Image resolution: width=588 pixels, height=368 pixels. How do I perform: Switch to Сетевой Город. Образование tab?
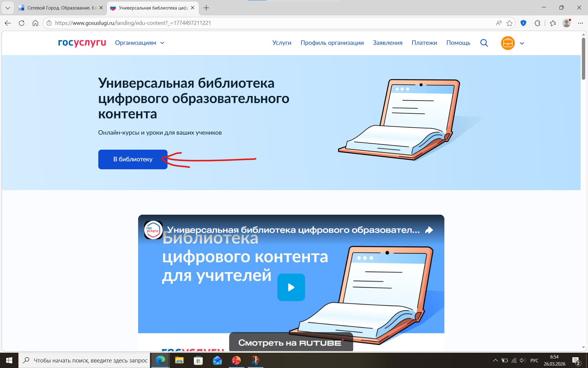point(60,8)
